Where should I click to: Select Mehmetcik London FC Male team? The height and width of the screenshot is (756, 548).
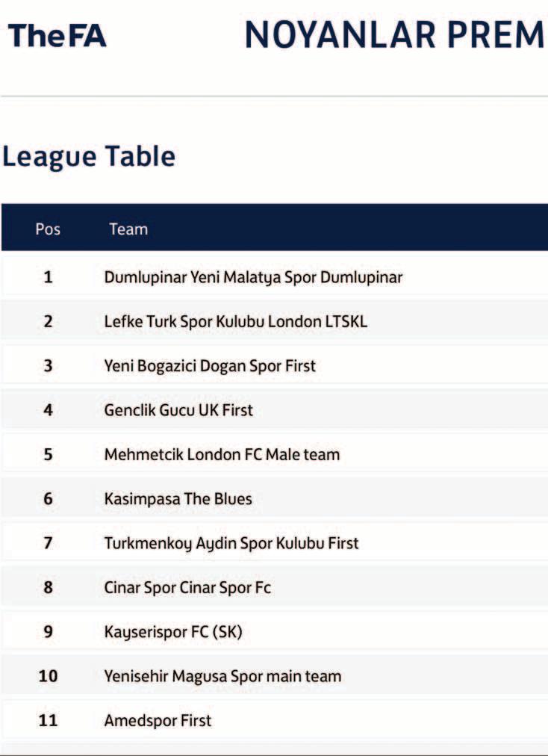tap(222, 455)
